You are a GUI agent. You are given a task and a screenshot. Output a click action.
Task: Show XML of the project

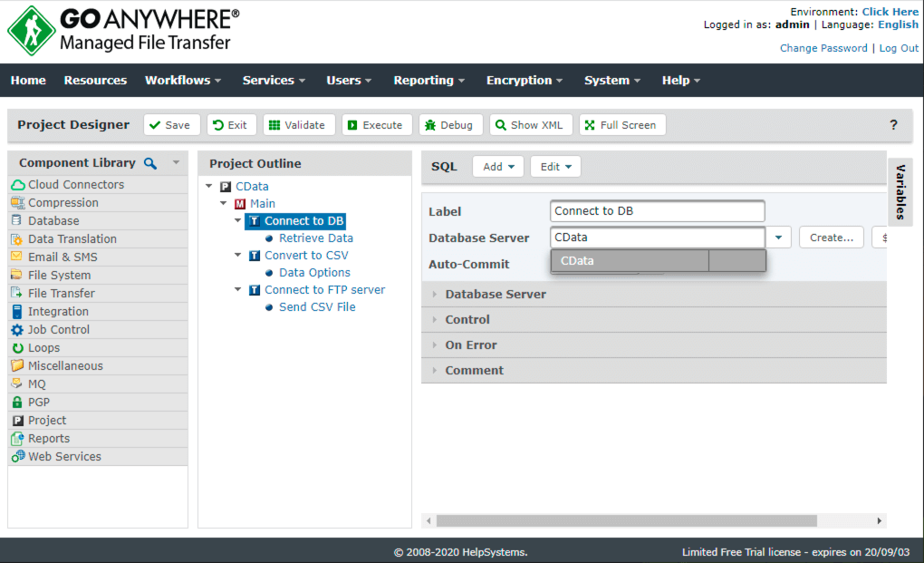[x=530, y=125]
